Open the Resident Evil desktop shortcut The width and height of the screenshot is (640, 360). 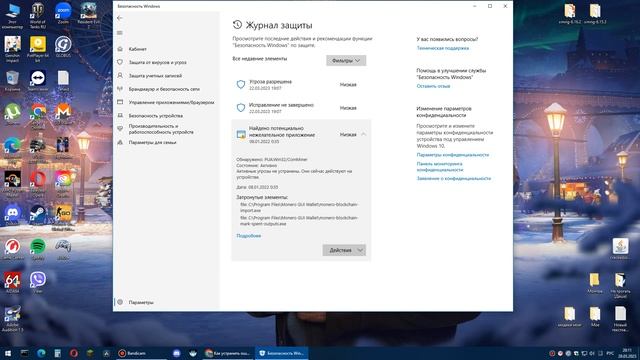pos(89,16)
